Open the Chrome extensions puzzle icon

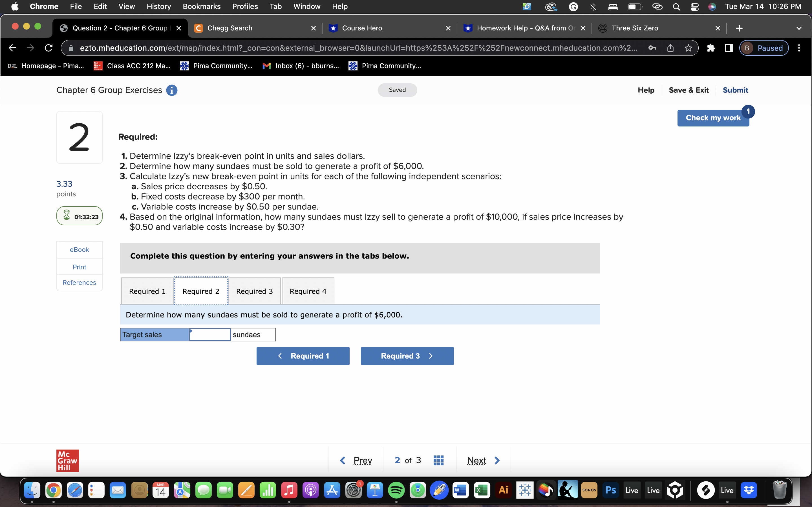[711, 48]
